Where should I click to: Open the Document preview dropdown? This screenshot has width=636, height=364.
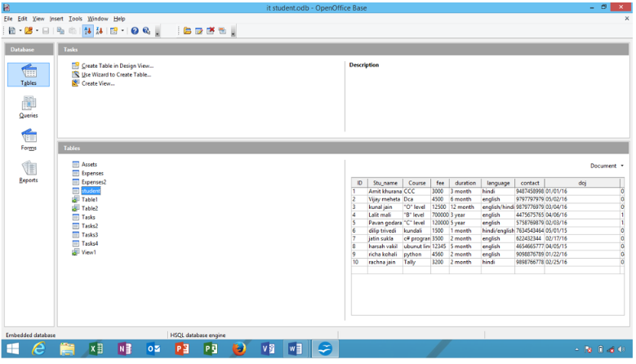coord(607,166)
